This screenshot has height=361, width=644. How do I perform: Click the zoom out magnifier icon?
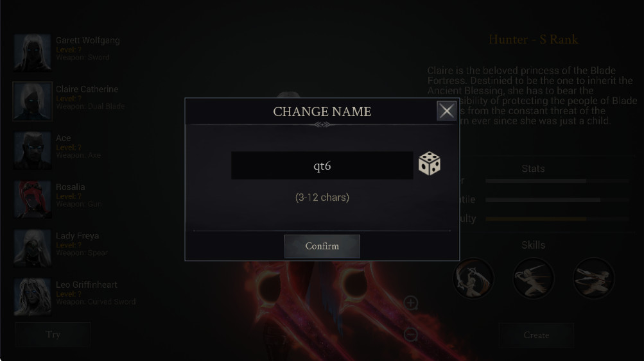pyautogui.click(x=411, y=334)
